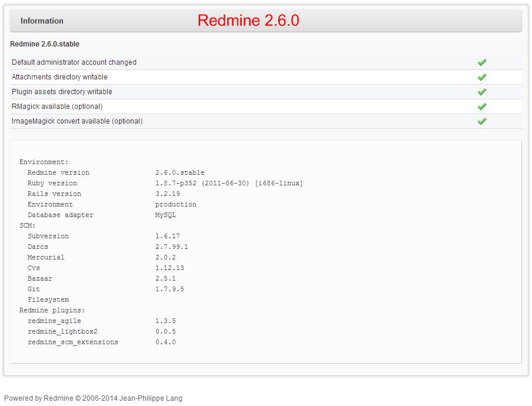Select the Ruby version label
Screen dimensions: 532x406
click(x=52, y=183)
